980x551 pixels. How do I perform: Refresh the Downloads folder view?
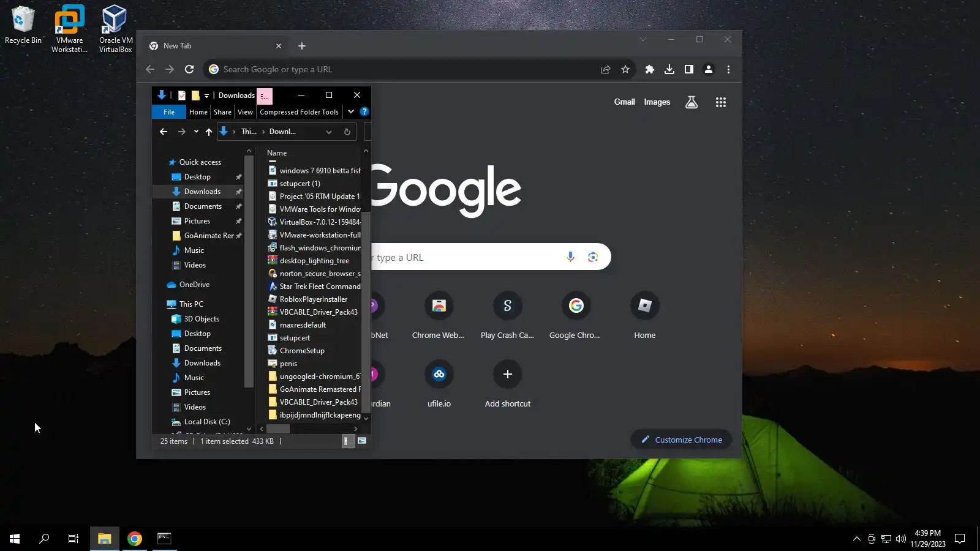[x=347, y=132]
